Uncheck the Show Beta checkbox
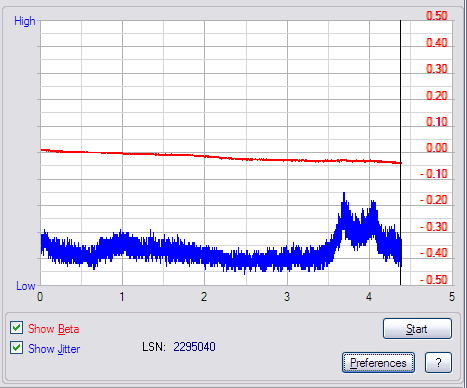The height and width of the screenshot is (388, 467). tap(16, 328)
